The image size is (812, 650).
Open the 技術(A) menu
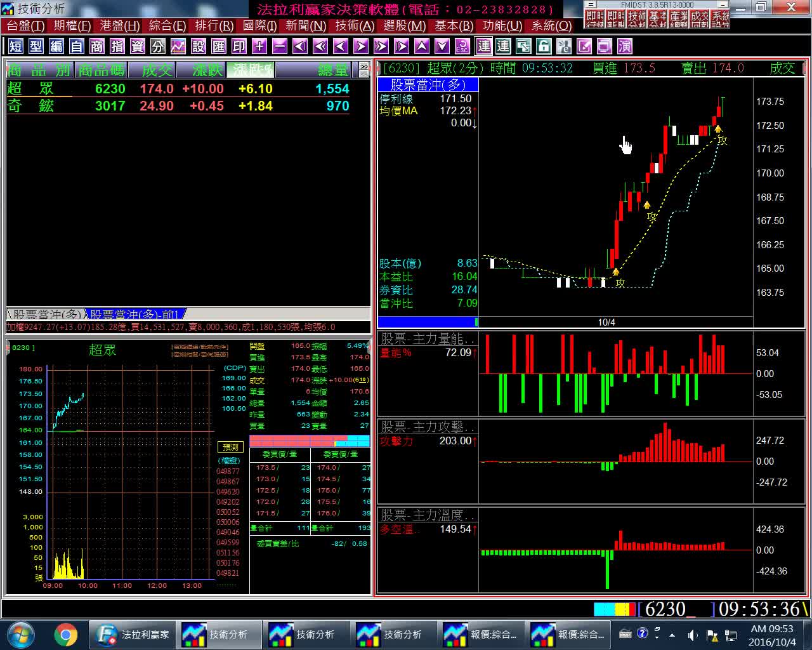[355, 26]
